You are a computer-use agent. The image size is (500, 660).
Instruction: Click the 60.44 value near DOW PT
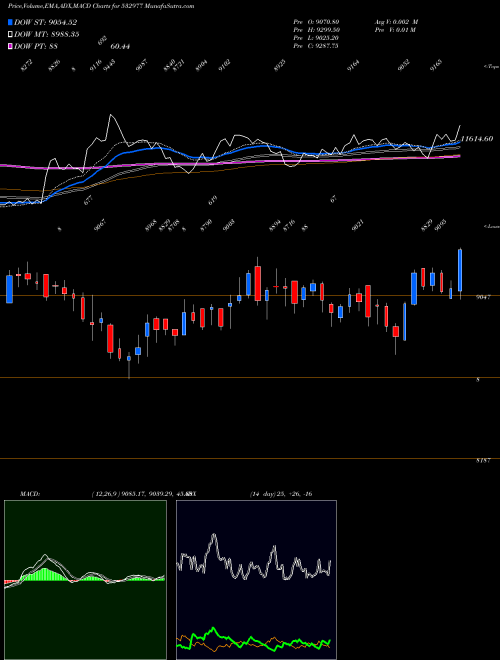(x=120, y=46)
